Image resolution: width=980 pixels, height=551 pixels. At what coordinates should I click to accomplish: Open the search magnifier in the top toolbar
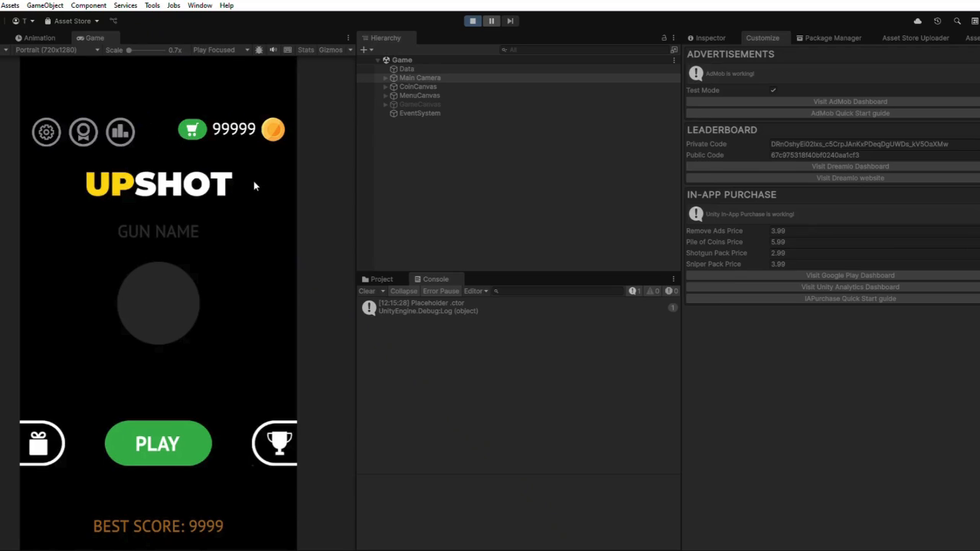[x=957, y=21]
